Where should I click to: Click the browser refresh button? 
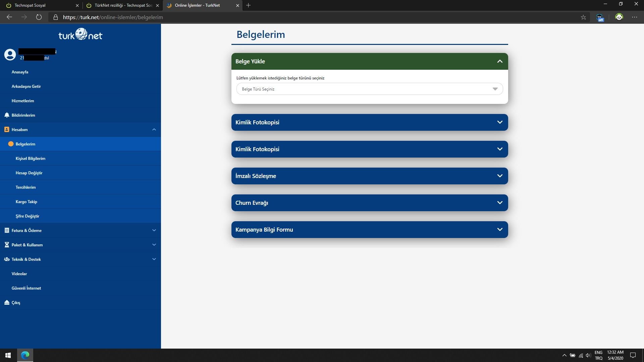coord(39,17)
